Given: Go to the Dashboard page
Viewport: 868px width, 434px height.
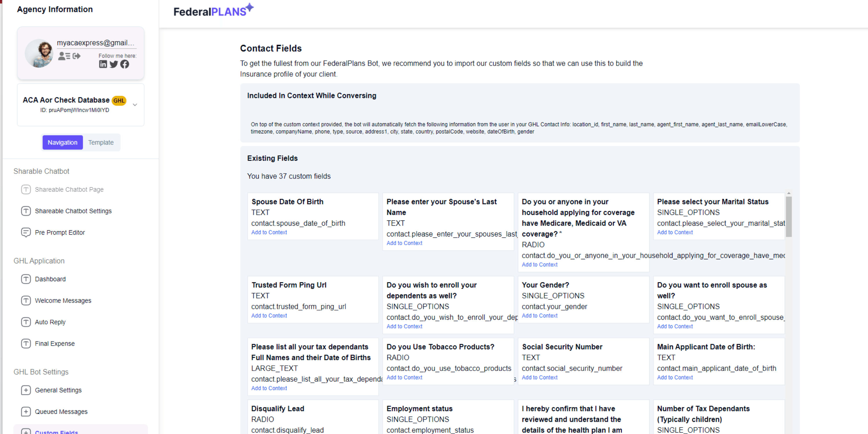Looking at the screenshot, I should [50, 279].
